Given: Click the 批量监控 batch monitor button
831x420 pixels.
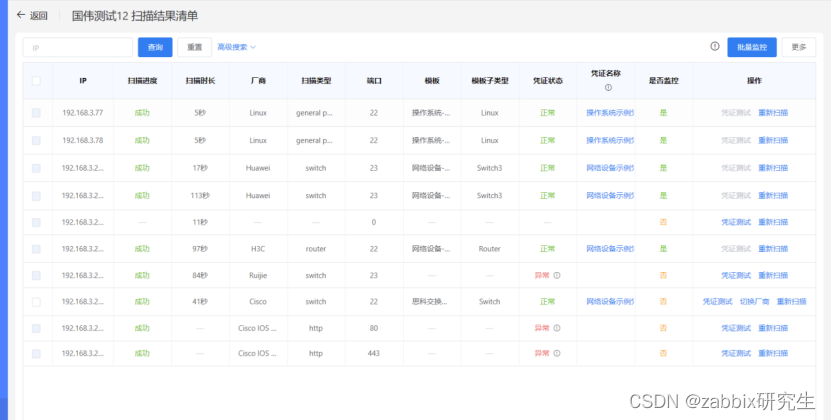Looking at the screenshot, I should coord(752,47).
